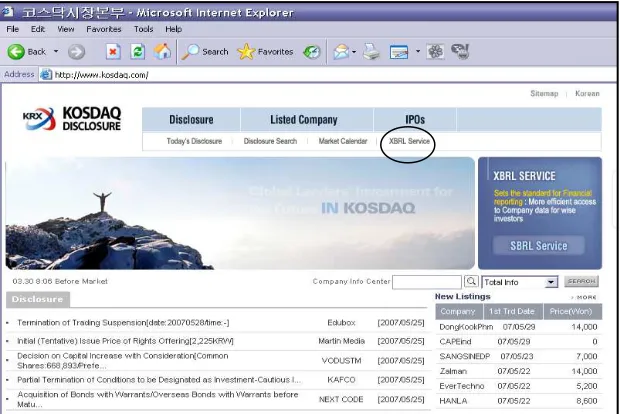Open the History clock icon

pyautogui.click(x=312, y=52)
